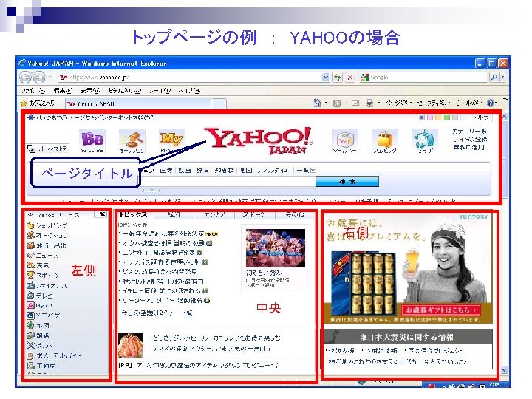Image resolution: width=532 pixels, height=399 pixels.
Task: Switch to the 経済 news tab
Action: [x=174, y=215]
